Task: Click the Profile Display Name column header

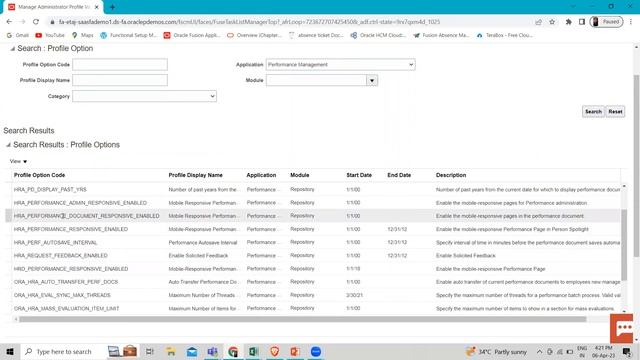Action: pyautogui.click(x=196, y=175)
